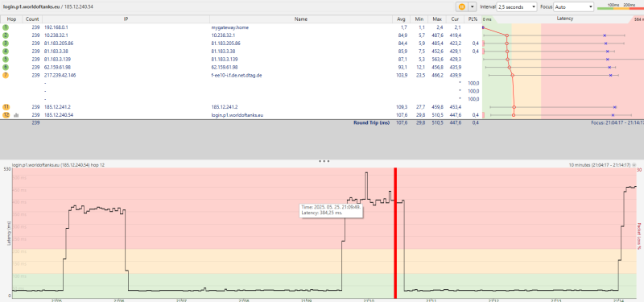The height and width of the screenshot is (302, 644).
Task: Pause the trace with the orange pause button
Action: pyautogui.click(x=461, y=7)
